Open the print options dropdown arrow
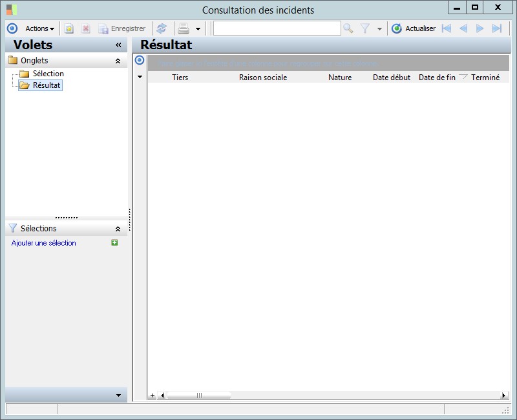This screenshot has height=420, width=517. point(198,29)
